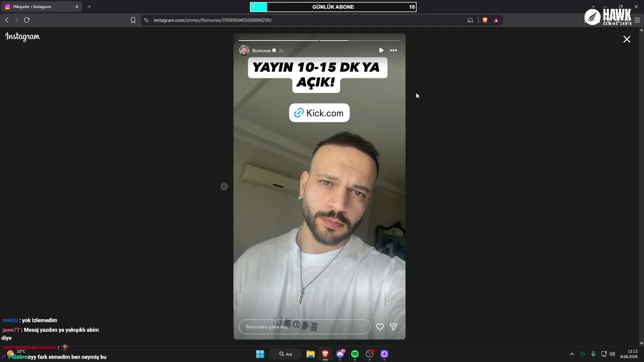
Task: Open the Windows Start menu
Action: [x=260, y=354]
